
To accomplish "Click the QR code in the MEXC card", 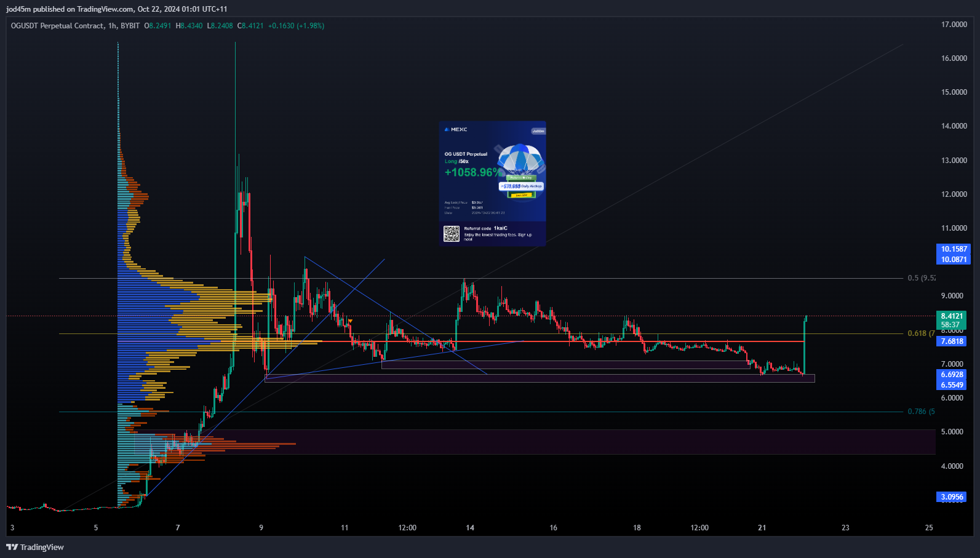I will pos(452,234).
